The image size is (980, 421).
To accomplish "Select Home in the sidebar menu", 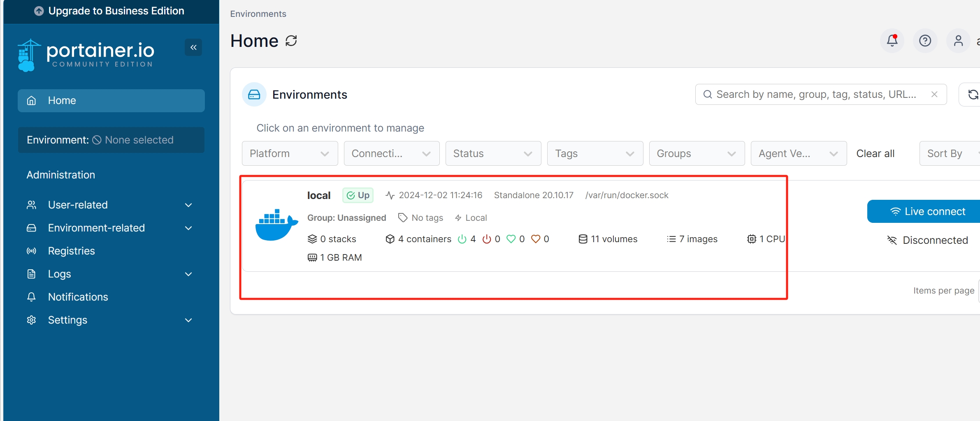I will [x=111, y=101].
